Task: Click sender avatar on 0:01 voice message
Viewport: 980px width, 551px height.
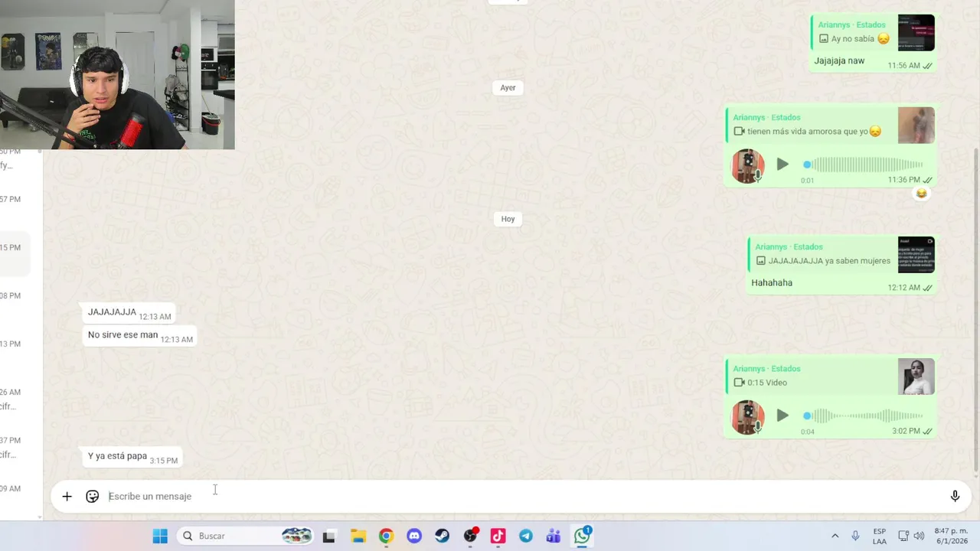Action: tap(748, 166)
